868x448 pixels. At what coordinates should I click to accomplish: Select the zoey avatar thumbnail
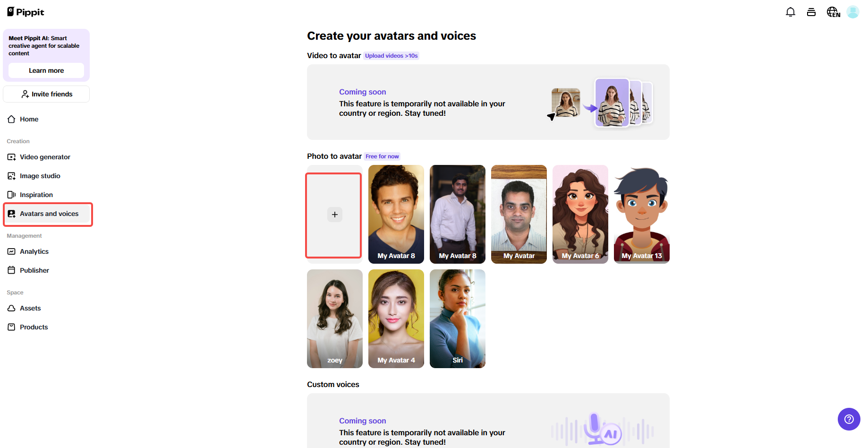[x=334, y=319]
